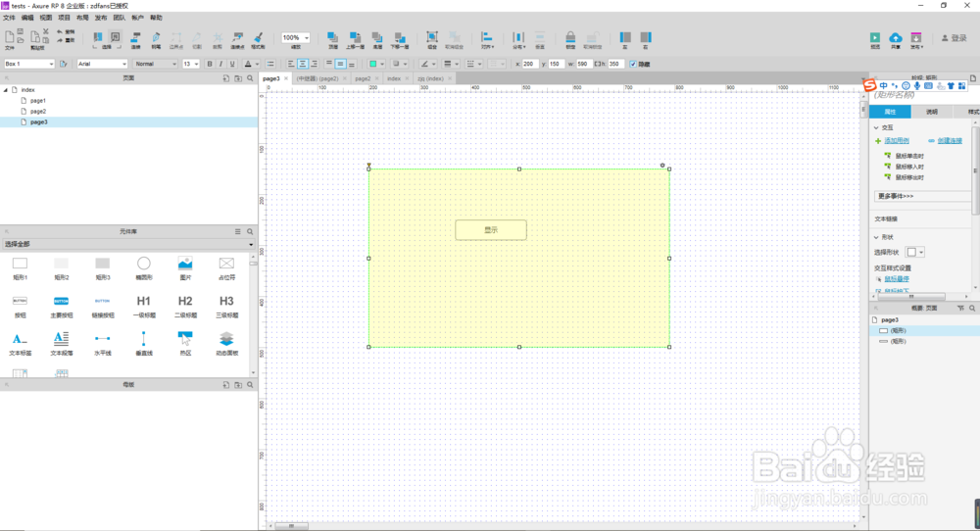This screenshot has width=980, height=531.
Task: Open the select shape dropdown
Action: (x=915, y=253)
